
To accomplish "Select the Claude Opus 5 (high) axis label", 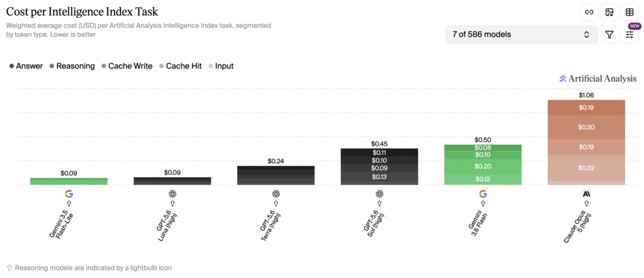I will 579,225.
